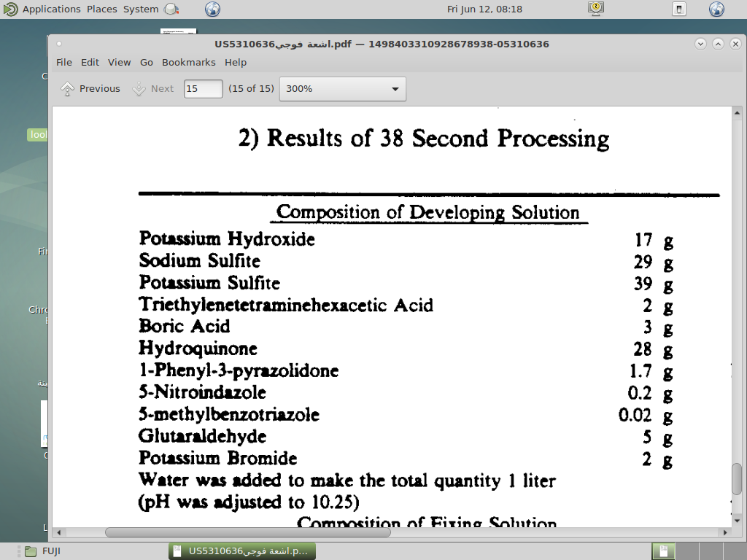The height and width of the screenshot is (560, 747).
Task: Open the Help menu
Action: [236, 63]
